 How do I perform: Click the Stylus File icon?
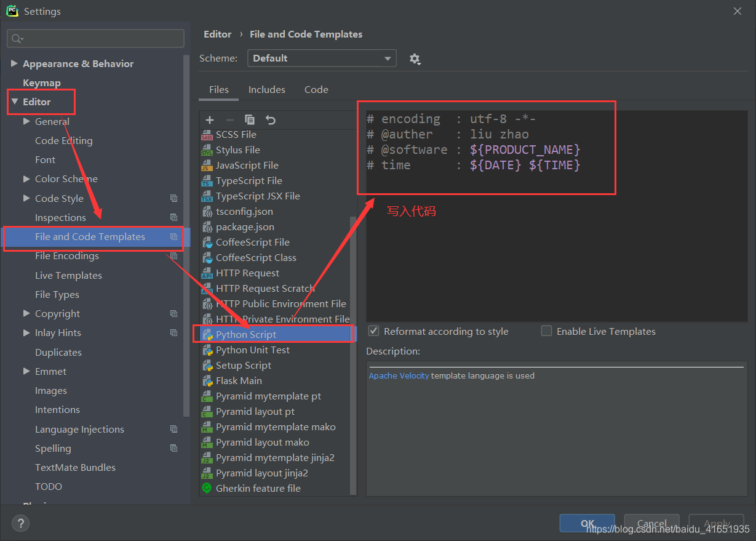tap(207, 150)
